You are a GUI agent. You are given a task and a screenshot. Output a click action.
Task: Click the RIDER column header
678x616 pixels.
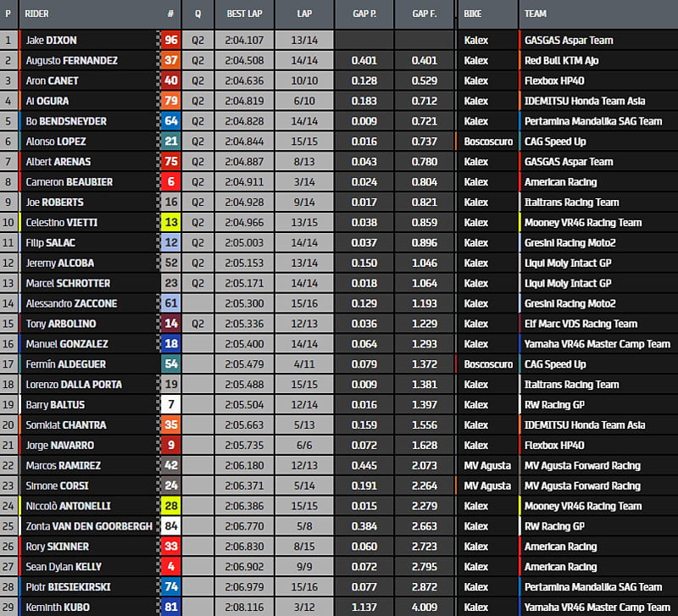pos(37,14)
